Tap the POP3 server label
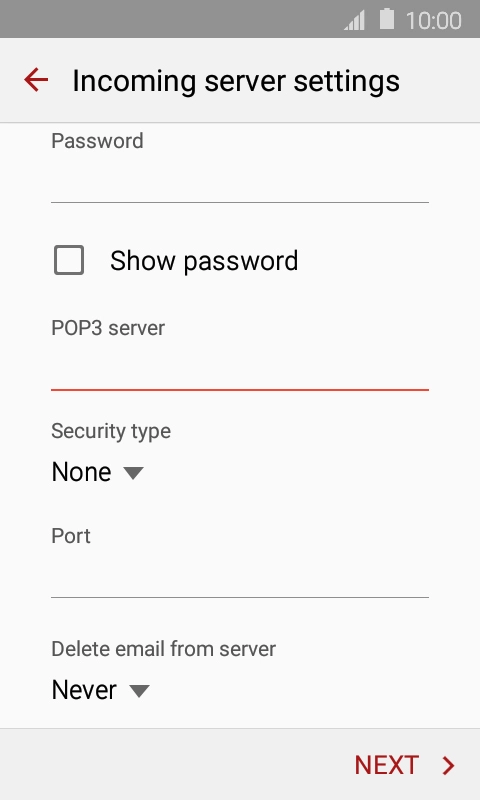480x800 pixels. (108, 328)
